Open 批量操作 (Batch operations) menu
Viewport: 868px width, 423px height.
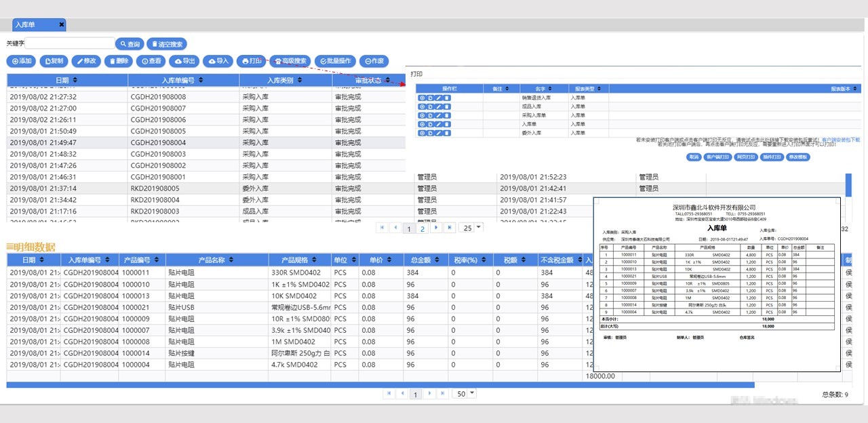point(334,61)
